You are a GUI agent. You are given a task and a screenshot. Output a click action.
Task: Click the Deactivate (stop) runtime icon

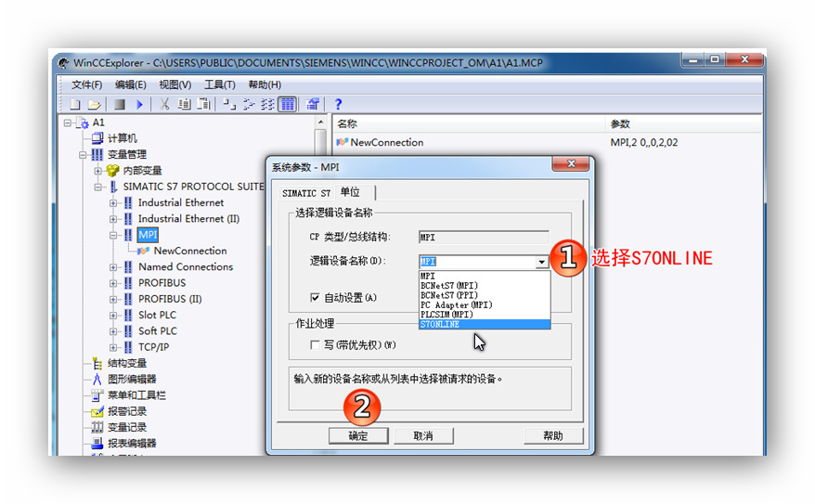120,105
